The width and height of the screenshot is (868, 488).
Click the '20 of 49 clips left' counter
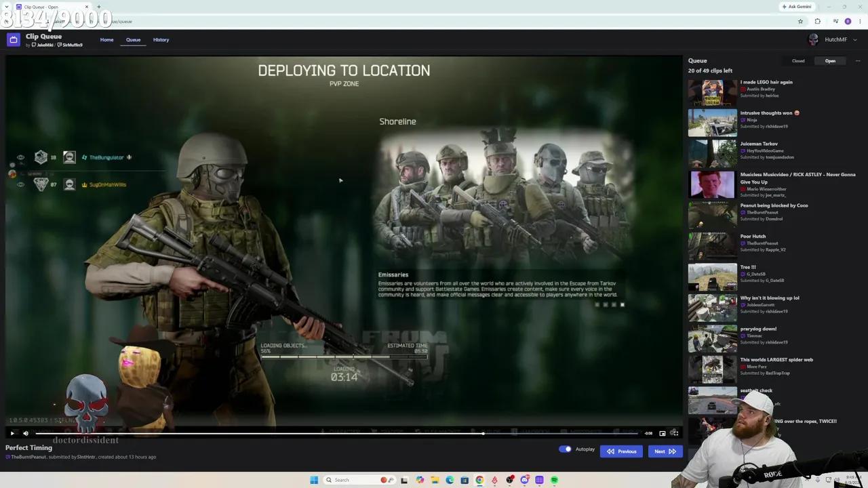tap(710, 70)
